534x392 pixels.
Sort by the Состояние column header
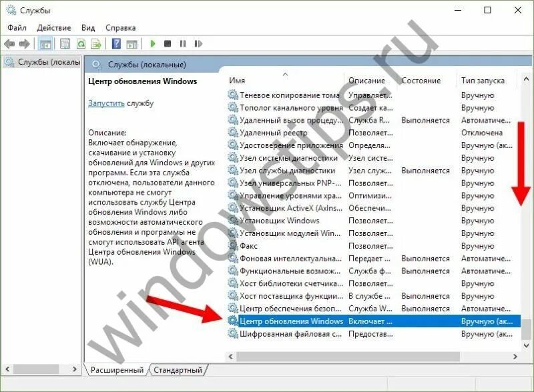coord(421,81)
